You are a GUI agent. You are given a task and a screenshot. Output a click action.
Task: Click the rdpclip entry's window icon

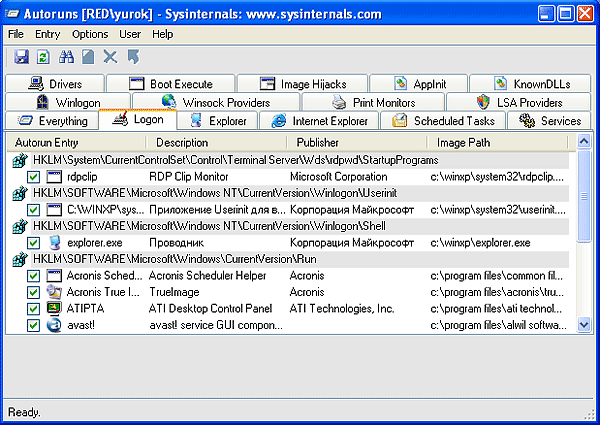pyautogui.click(x=54, y=177)
